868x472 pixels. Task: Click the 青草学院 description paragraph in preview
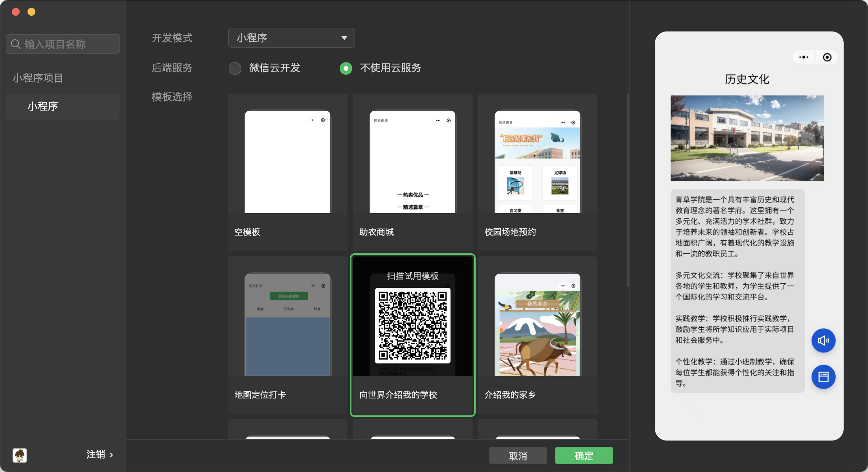click(x=735, y=227)
